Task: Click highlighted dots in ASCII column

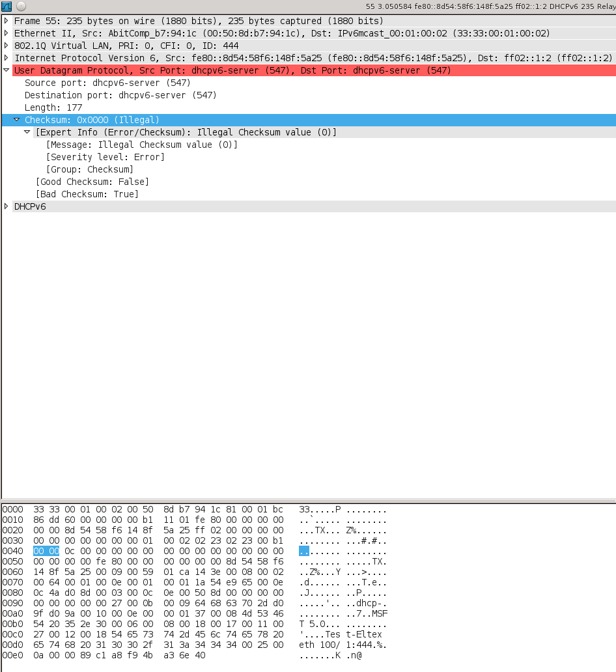Action: click(304, 551)
